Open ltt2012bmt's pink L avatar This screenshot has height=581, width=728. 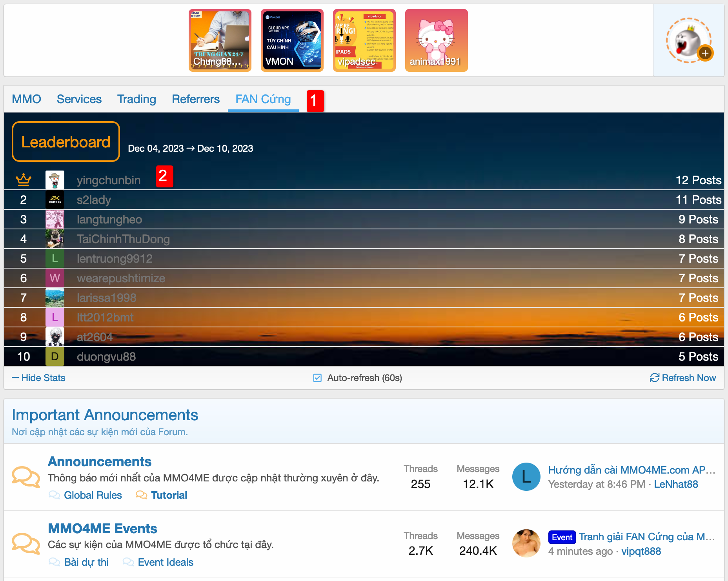coord(55,317)
